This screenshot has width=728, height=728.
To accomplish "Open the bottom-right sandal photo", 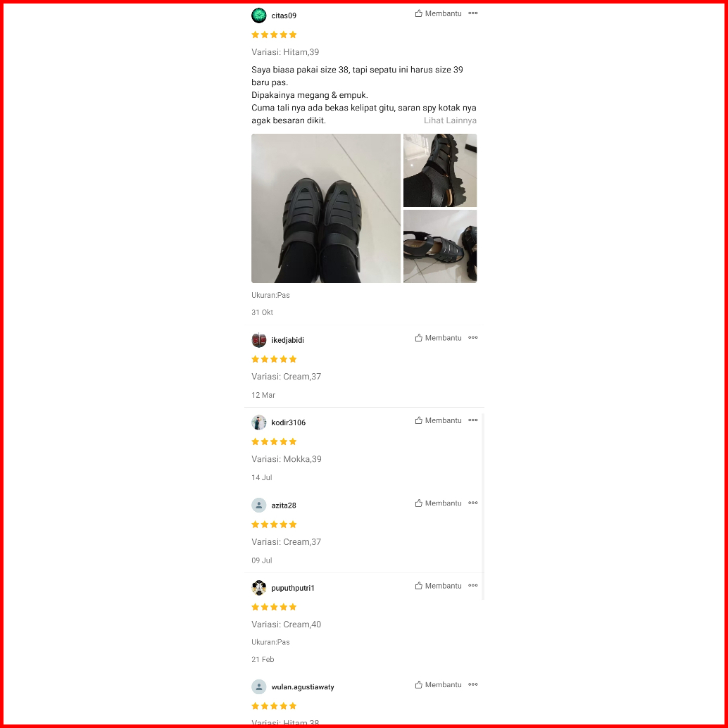I will (440, 246).
